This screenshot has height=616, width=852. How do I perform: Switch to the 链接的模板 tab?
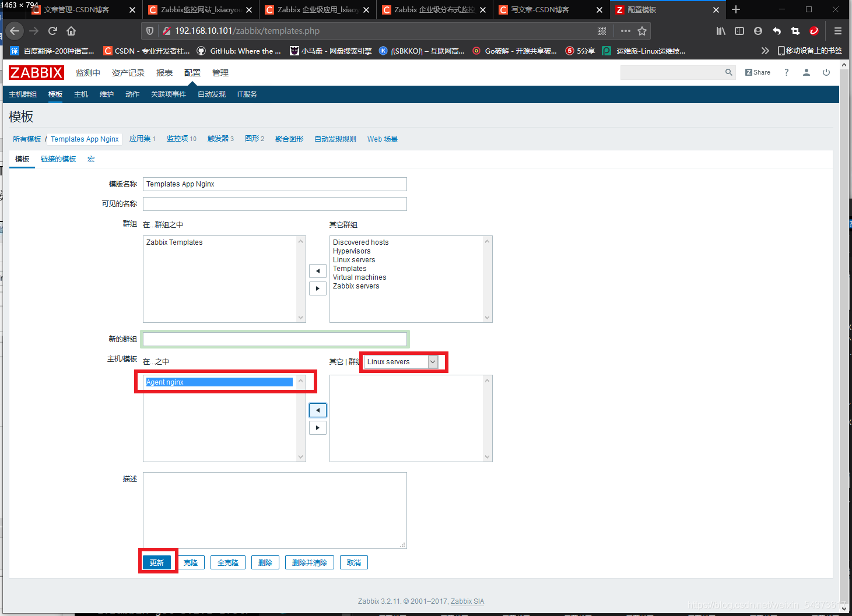point(58,159)
